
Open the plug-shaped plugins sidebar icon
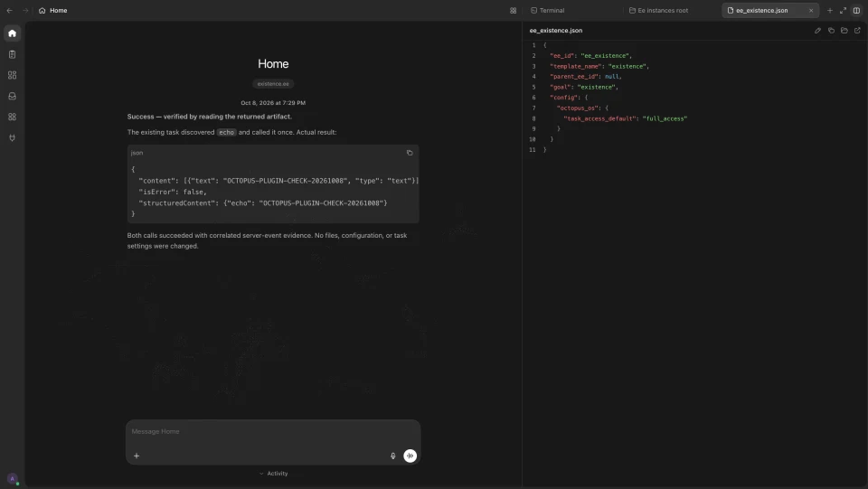[x=12, y=137]
